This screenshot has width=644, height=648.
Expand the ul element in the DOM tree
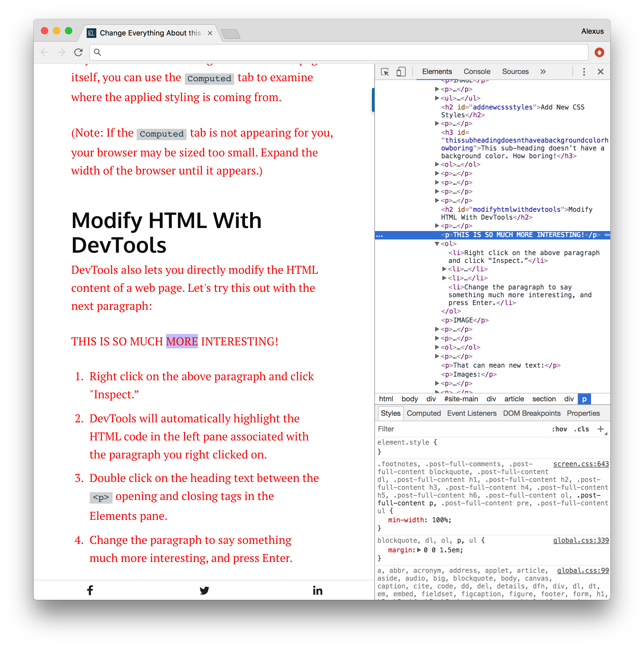tap(437, 98)
